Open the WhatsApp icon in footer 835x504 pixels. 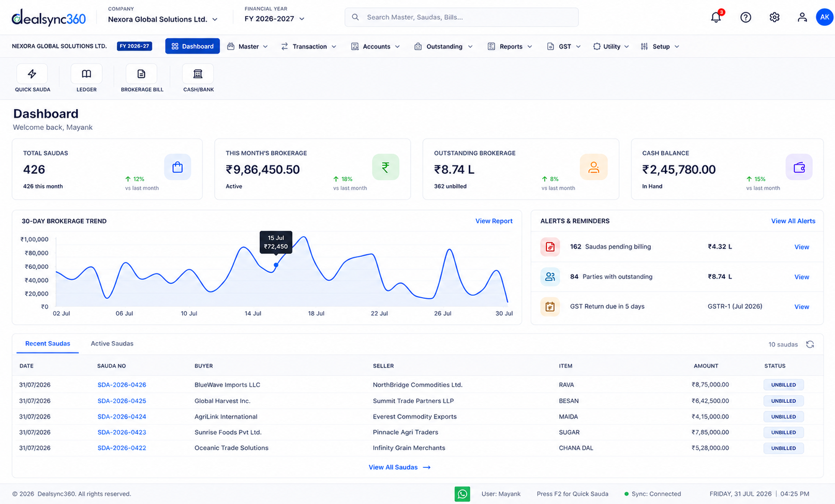(463, 494)
